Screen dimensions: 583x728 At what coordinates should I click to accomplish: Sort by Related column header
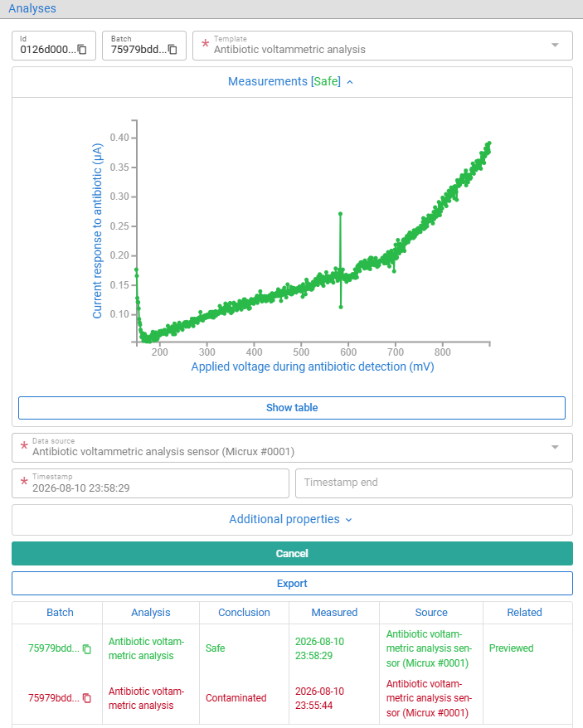524,613
